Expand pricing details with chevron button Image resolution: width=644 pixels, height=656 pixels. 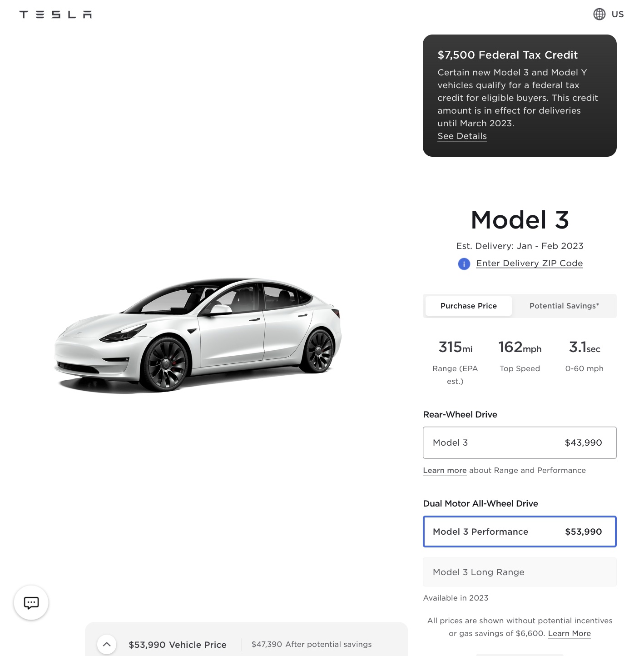pyautogui.click(x=107, y=644)
